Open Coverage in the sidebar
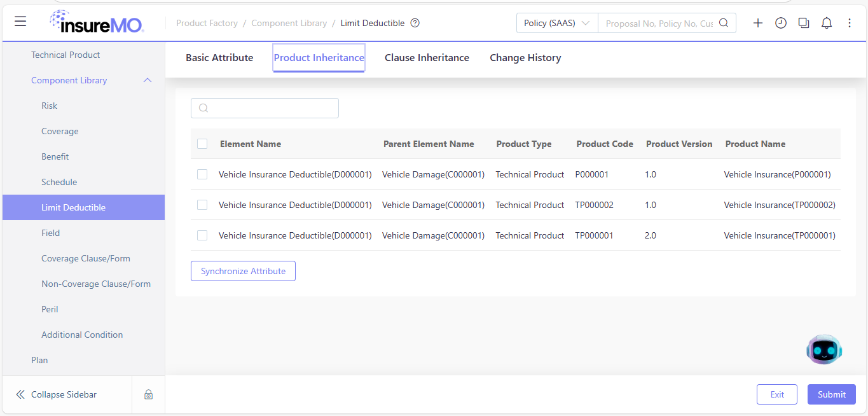The image size is (868, 416). point(60,131)
